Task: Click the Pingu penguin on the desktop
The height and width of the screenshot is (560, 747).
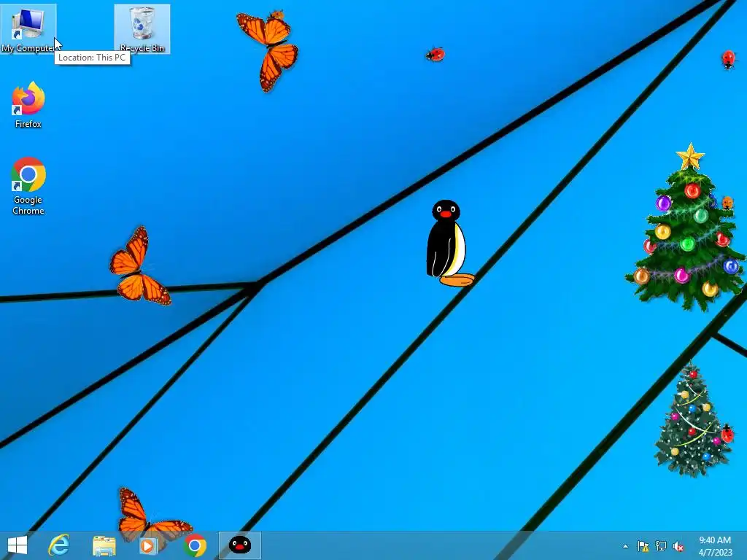Action: click(x=449, y=244)
